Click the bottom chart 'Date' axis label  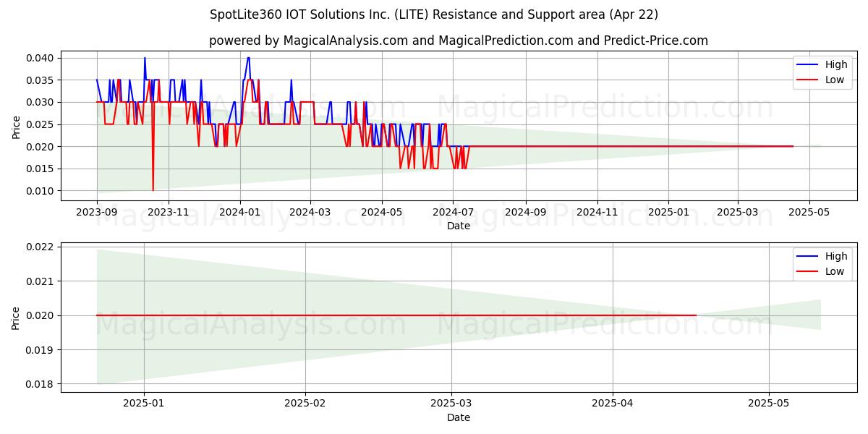[x=459, y=417]
